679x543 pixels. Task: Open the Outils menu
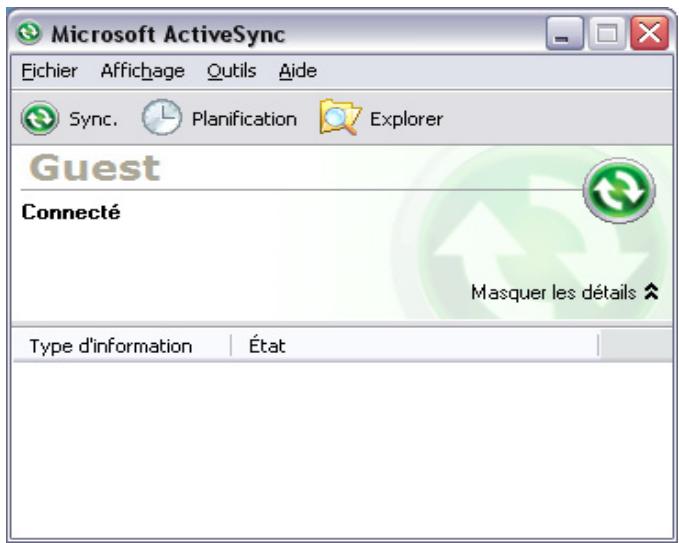click(231, 71)
